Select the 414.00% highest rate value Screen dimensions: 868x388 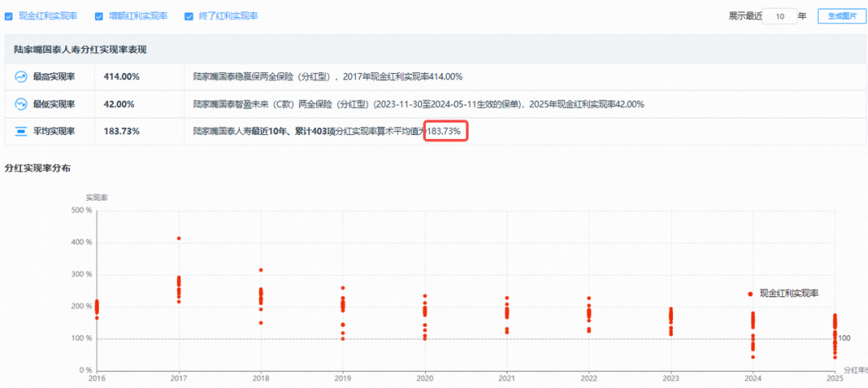coord(121,77)
